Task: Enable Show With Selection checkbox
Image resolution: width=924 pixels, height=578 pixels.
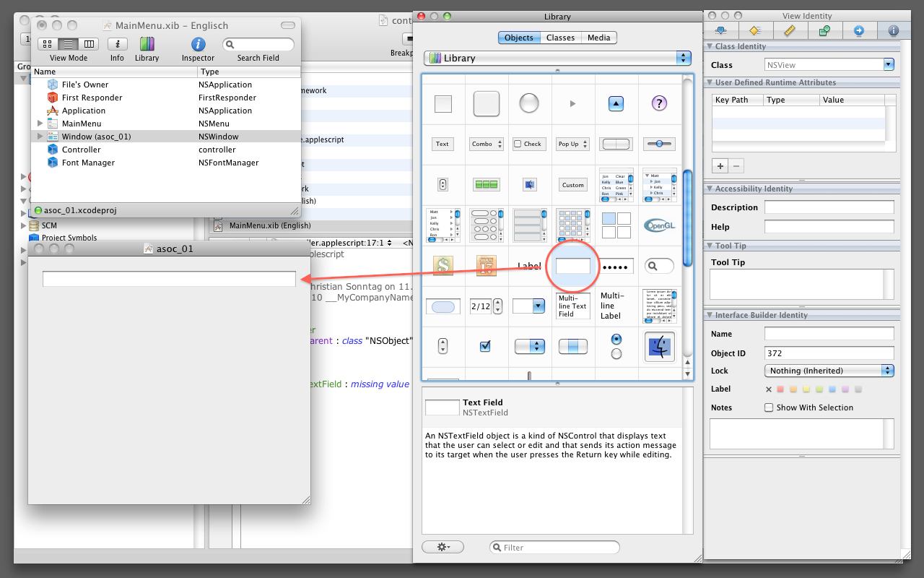Action: click(769, 407)
